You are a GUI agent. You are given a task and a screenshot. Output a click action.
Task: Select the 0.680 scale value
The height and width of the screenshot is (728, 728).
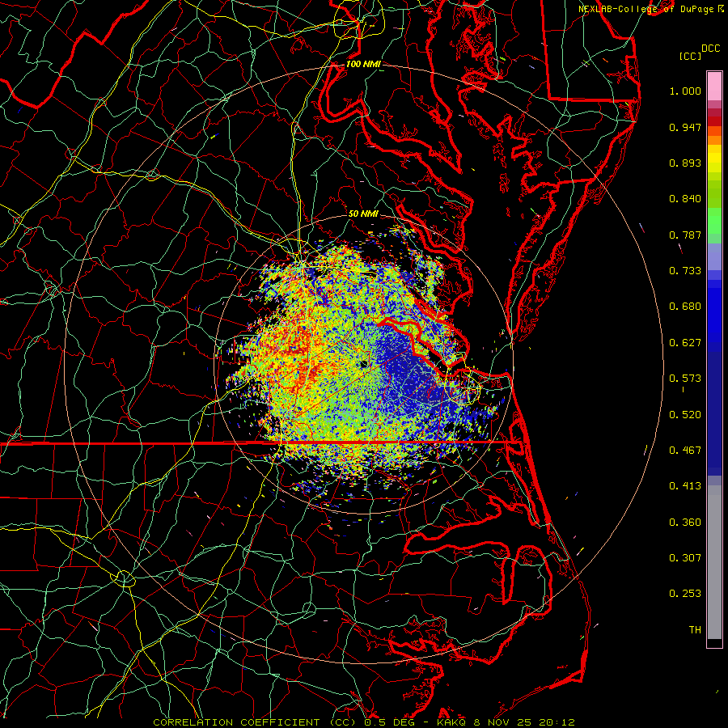685,307
